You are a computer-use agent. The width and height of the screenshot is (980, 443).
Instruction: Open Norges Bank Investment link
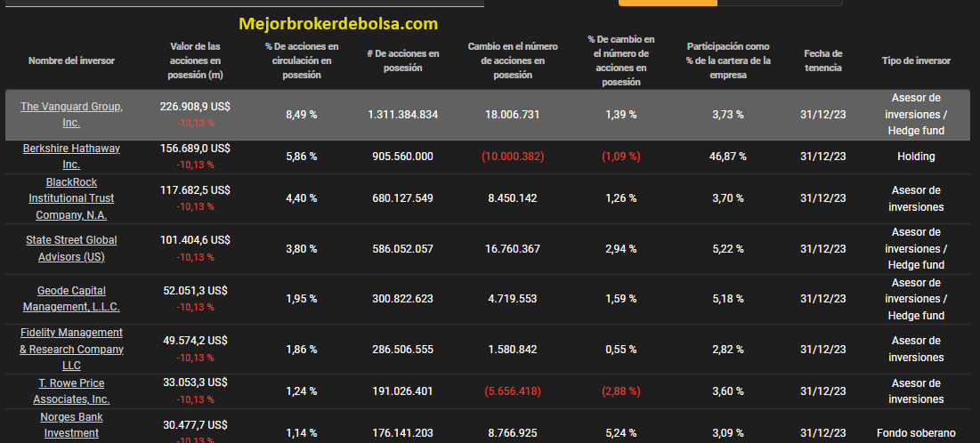(71, 425)
